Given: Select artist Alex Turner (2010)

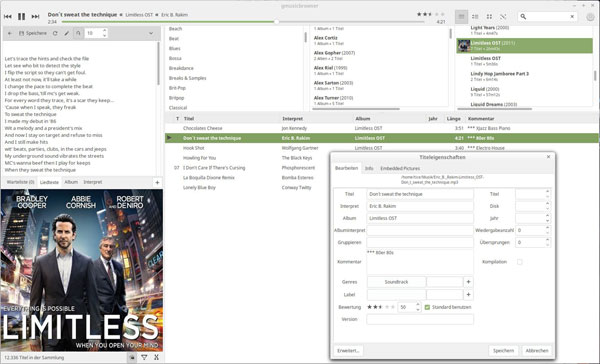Looking at the screenshot, I should pos(333,101).
